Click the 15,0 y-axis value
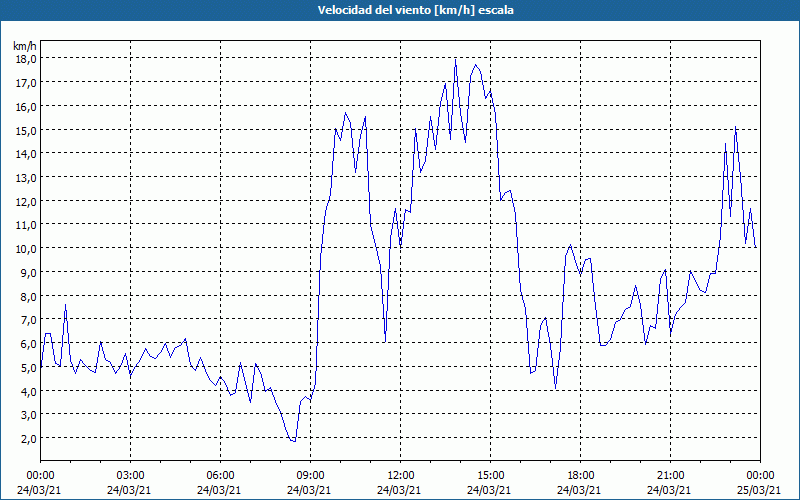This screenshot has width=800, height=500. [26, 130]
